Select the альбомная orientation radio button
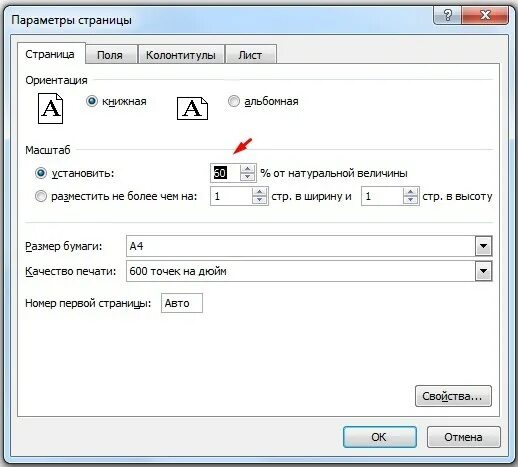Viewport: 518px width, 467px height. coord(234,101)
